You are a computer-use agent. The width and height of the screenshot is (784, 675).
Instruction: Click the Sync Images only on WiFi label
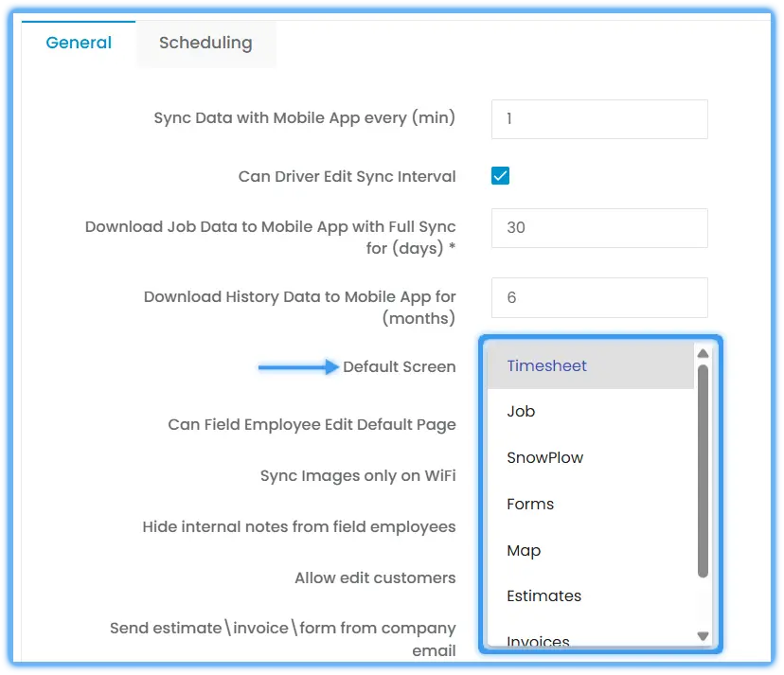(x=358, y=475)
